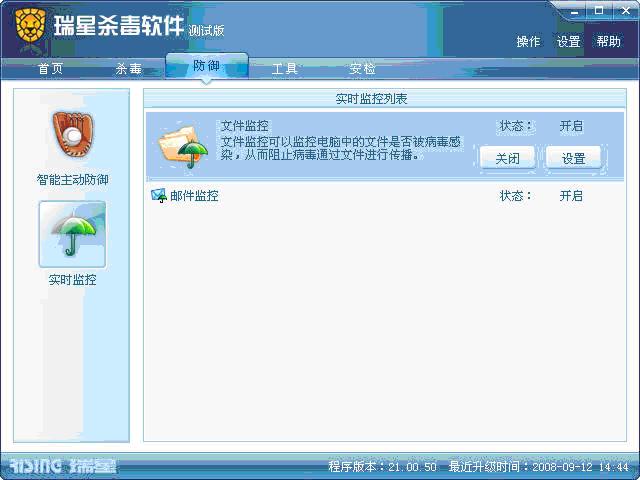Open the 安检 tab
Image resolution: width=640 pixels, height=480 pixels.
(x=362, y=68)
